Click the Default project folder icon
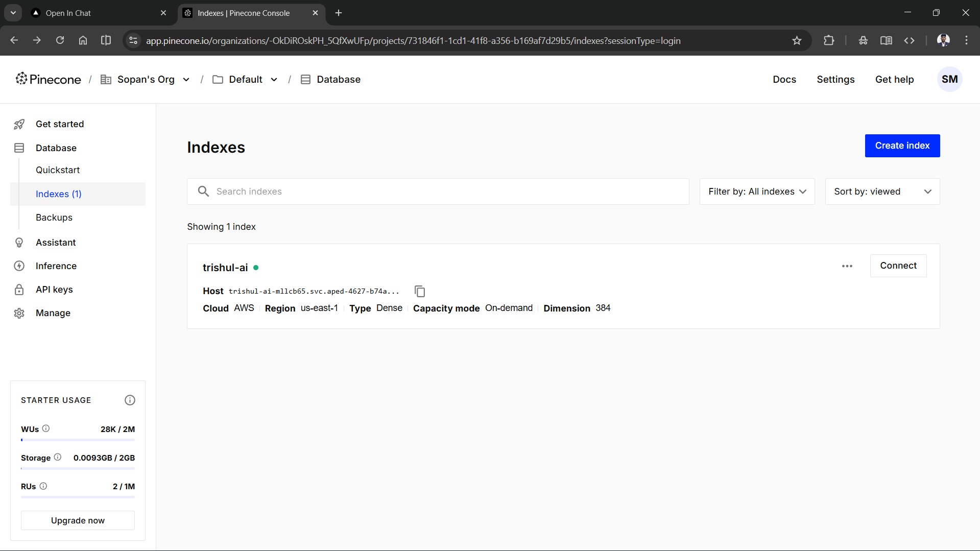The image size is (980, 551). coord(218,79)
